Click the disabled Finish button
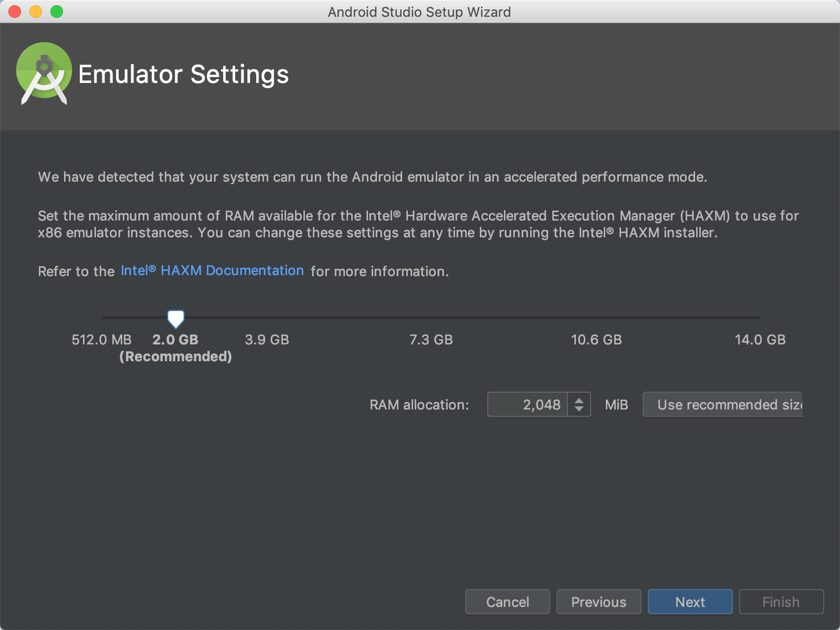The width and height of the screenshot is (840, 630). [782, 602]
